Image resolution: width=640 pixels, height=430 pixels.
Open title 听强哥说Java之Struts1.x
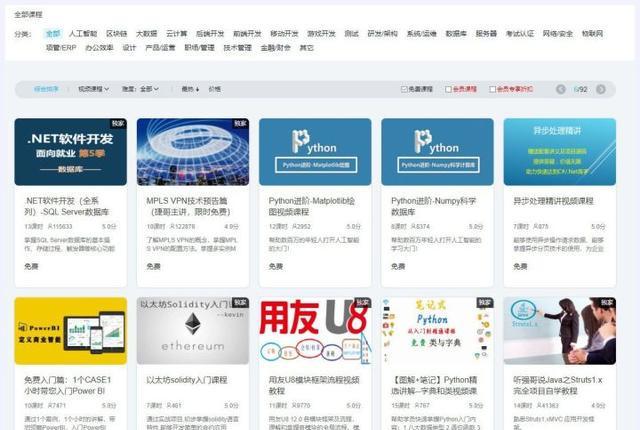pos(558,386)
